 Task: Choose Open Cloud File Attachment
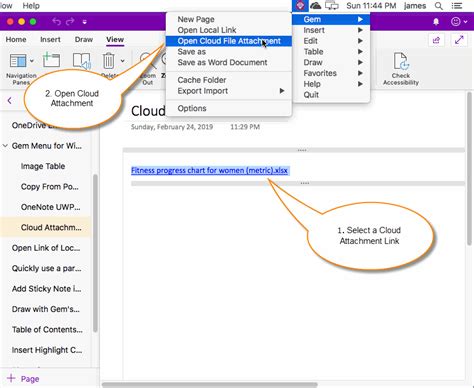(x=229, y=41)
